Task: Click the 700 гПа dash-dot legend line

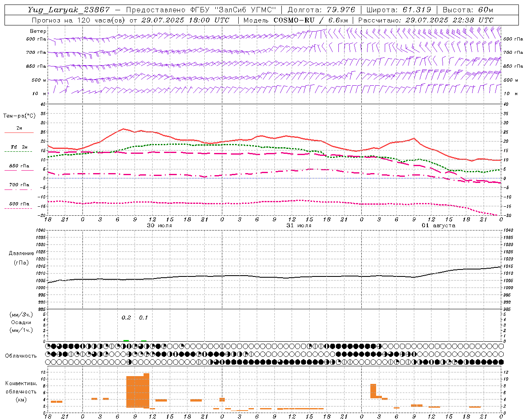Action: point(18,189)
